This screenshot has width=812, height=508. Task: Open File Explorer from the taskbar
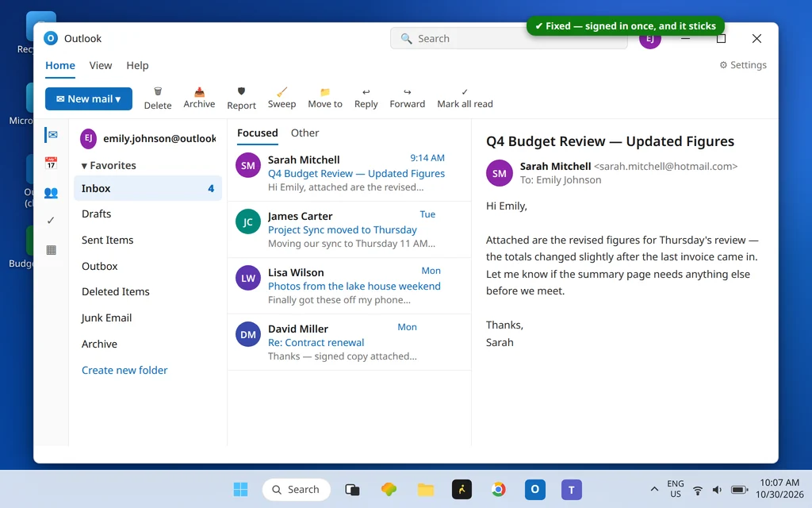click(x=426, y=489)
